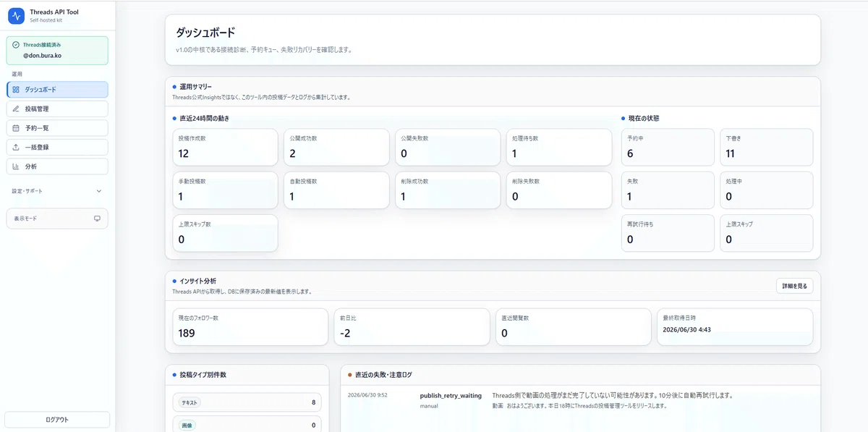
Task: Expand the 設定・サポート section
Action: pyautogui.click(x=57, y=191)
